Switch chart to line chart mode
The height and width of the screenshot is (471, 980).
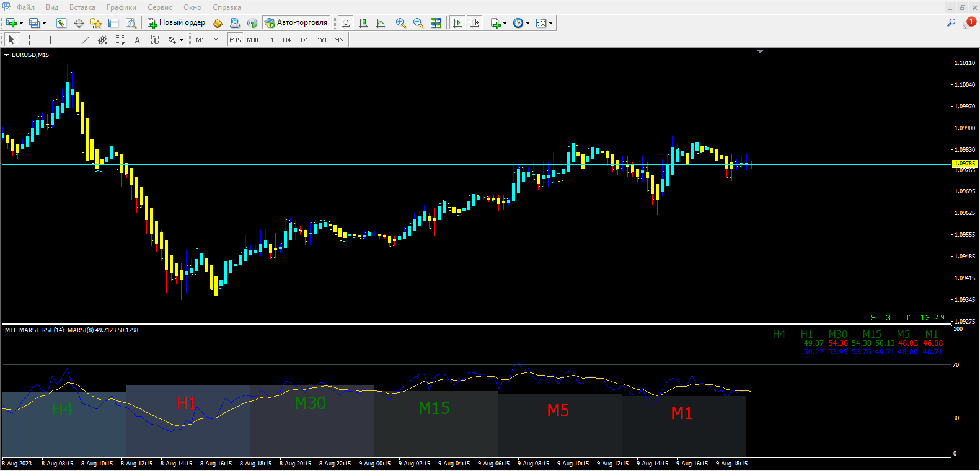(x=381, y=23)
